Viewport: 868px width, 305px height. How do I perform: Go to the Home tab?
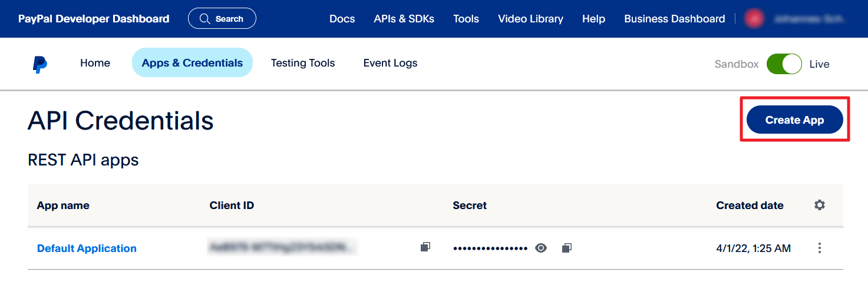pos(95,63)
